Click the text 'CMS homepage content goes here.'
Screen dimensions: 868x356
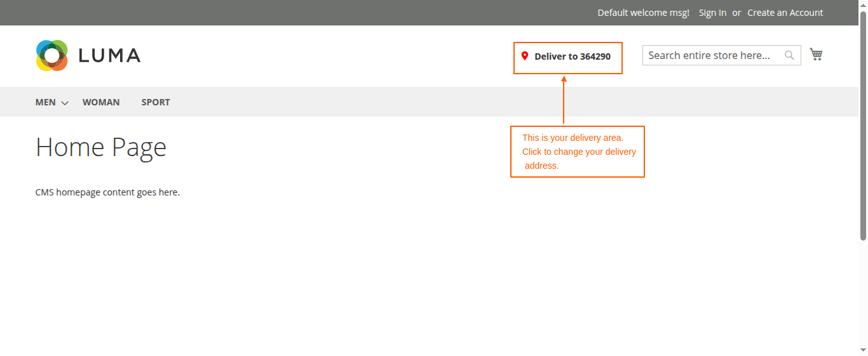click(107, 192)
